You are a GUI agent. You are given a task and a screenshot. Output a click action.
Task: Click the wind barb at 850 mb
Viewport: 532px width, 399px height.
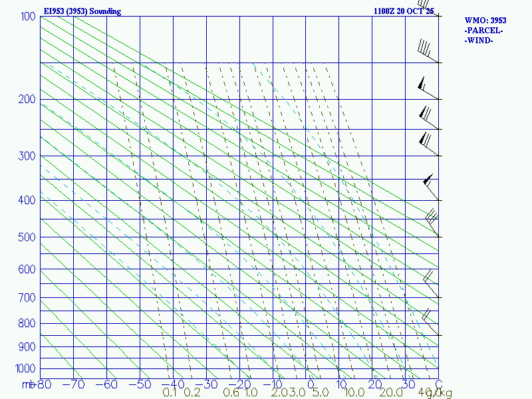coord(430,322)
